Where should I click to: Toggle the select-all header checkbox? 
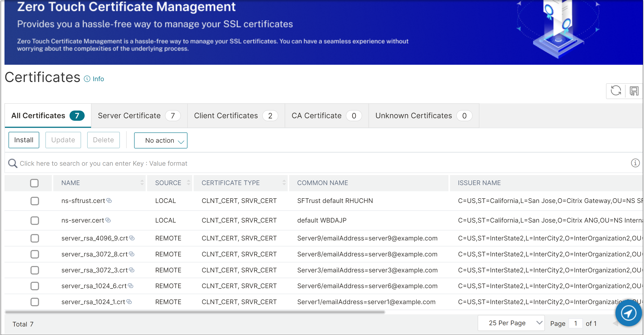click(x=34, y=183)
